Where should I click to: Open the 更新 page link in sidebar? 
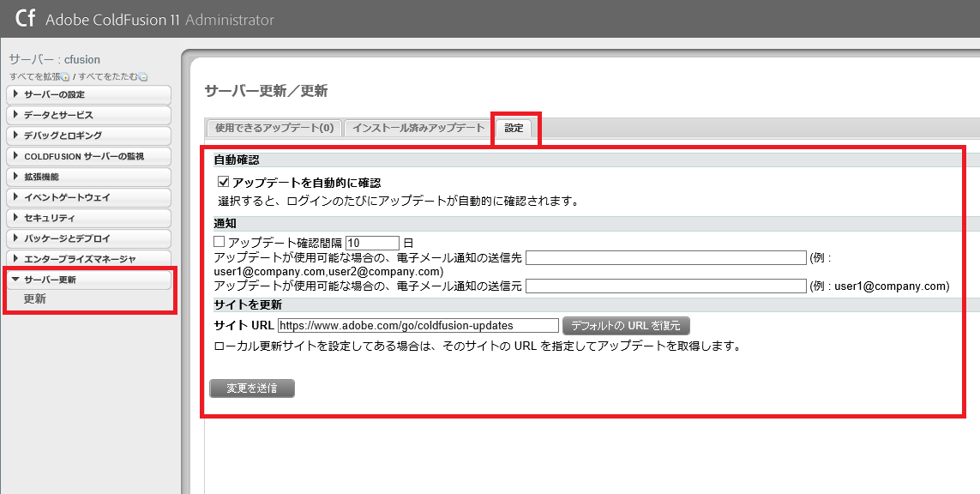(x=35, y=299)
